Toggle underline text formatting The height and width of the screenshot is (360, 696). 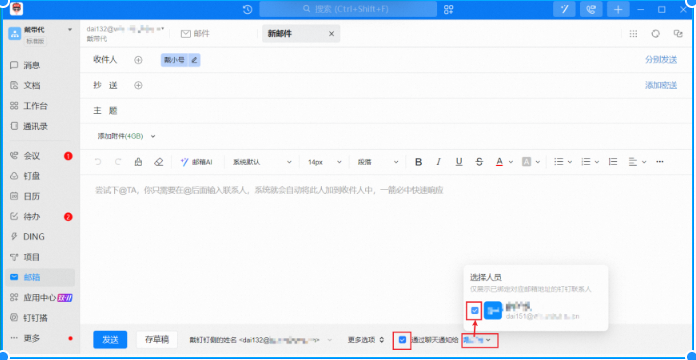(x=459, y=162)
